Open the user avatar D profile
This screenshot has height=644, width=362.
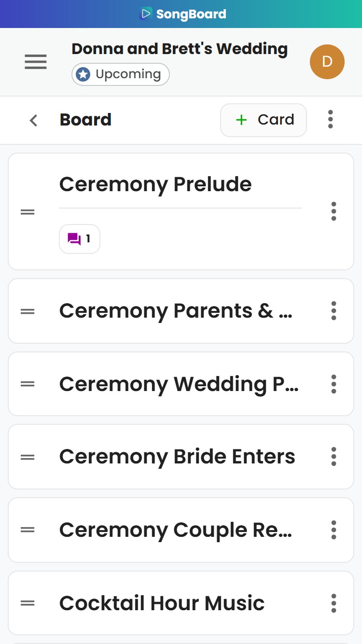[327, 62]
